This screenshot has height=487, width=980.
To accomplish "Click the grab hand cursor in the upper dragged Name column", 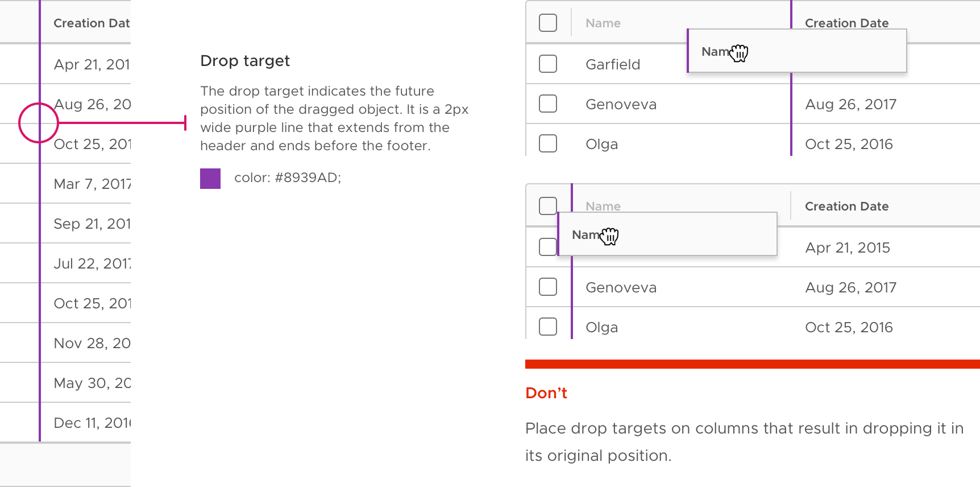I will 739,53.
